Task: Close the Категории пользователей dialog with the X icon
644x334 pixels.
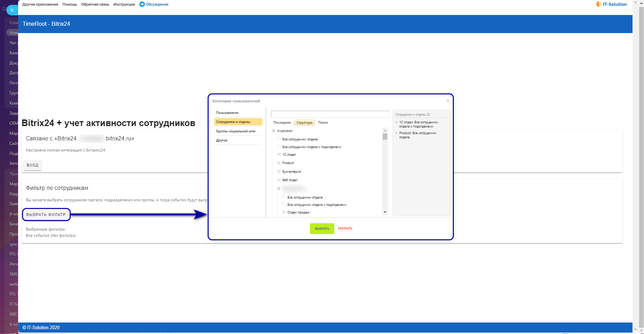Action: point(448,101)
